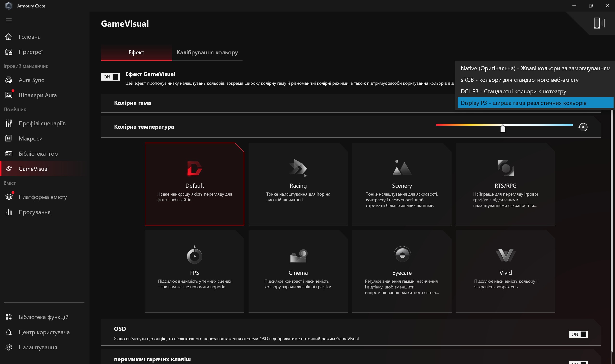Switch to Калібрування кольору tab
Image resolution: width=615 pixels, height=364 pixels.
coord(207,52)
